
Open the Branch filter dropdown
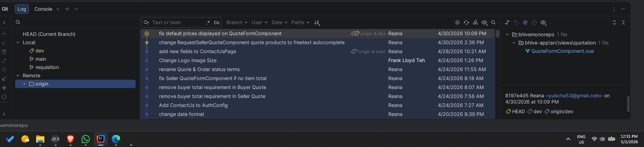[237, 22]
